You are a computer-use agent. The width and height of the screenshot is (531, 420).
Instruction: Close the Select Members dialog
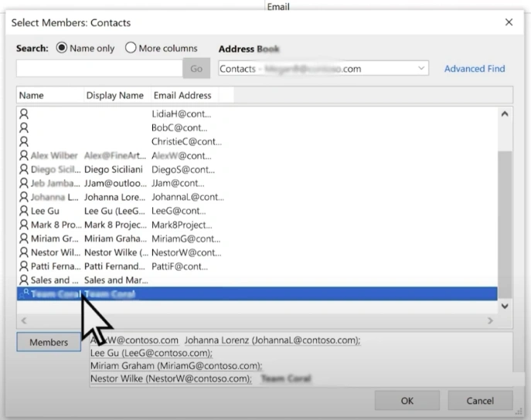pyautogui.click(x=509, y=22)
